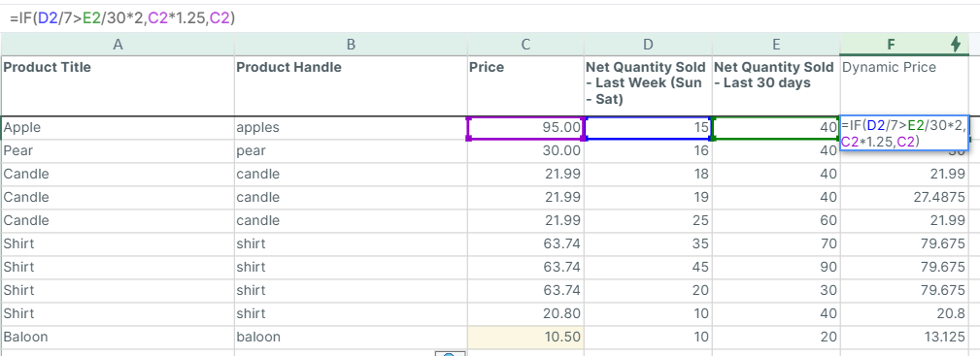Click the cell with quantity 35

point(648,243)
